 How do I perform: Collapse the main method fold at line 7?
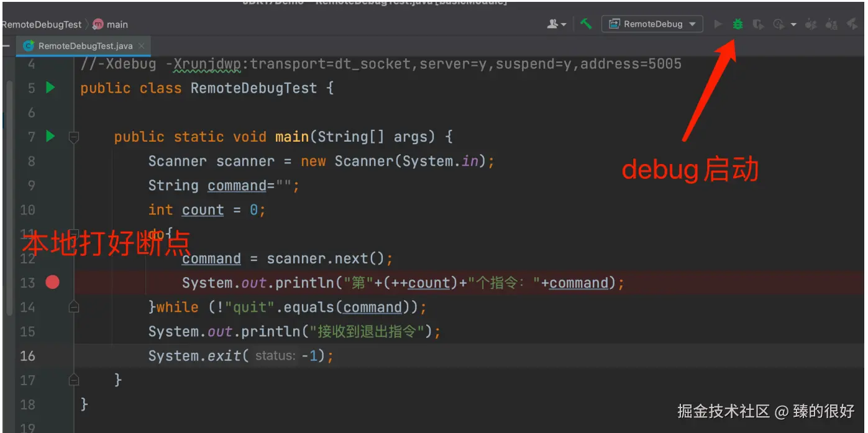[74, 136]
